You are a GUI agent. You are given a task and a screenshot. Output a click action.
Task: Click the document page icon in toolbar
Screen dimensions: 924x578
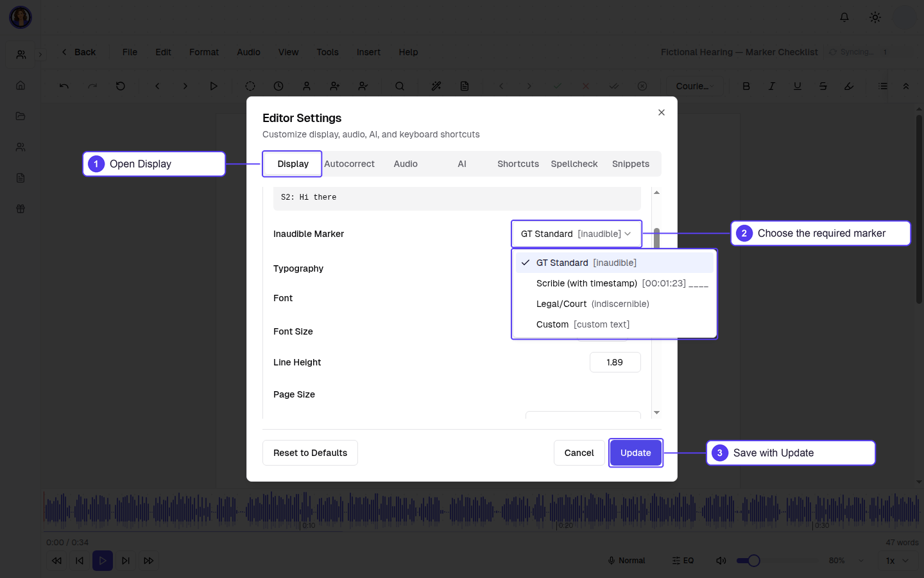[465, 86]
